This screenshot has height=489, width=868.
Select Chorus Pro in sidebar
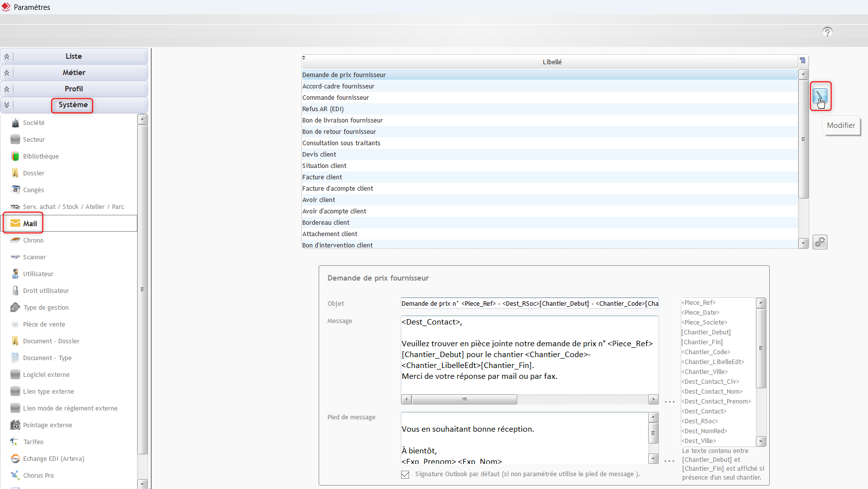tap(39, 476)
